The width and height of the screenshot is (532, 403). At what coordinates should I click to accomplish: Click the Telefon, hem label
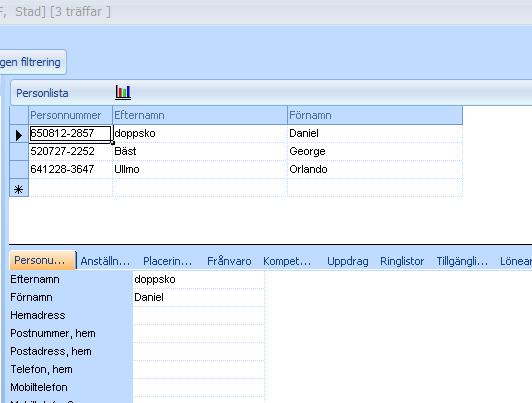[41, 369]
